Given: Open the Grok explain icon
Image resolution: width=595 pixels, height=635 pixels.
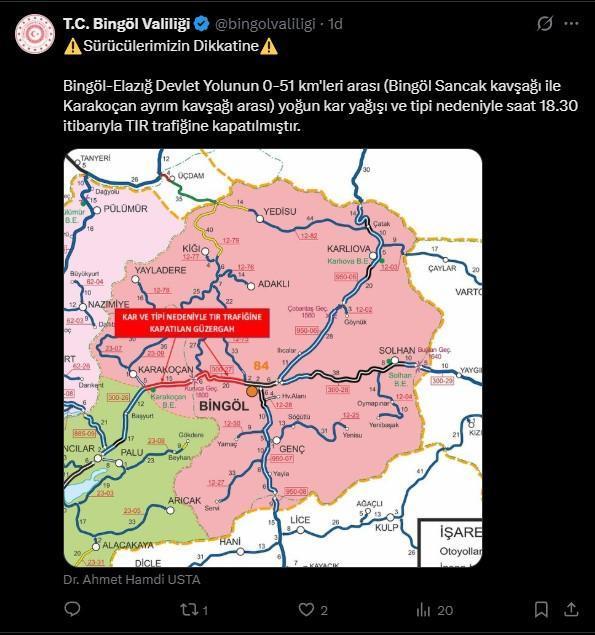Looking at the screenshot, I should coord(545,23).
